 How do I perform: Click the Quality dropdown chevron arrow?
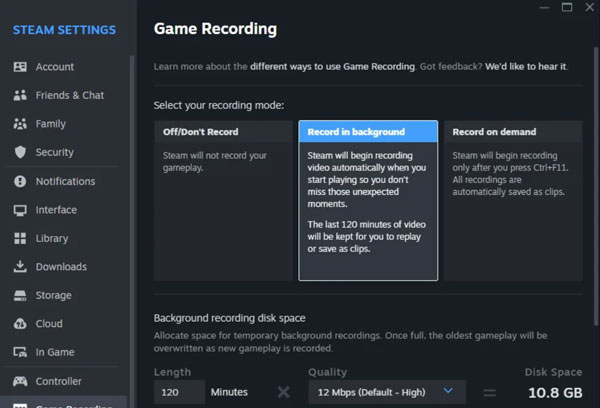click(448, 391)
